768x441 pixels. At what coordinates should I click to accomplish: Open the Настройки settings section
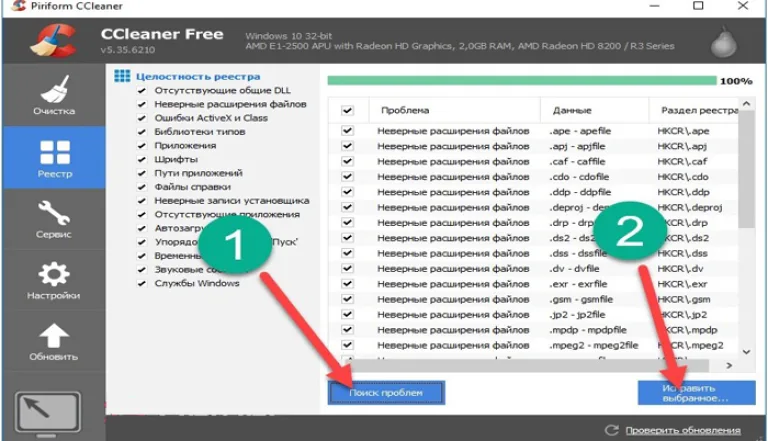coord(54,280)
